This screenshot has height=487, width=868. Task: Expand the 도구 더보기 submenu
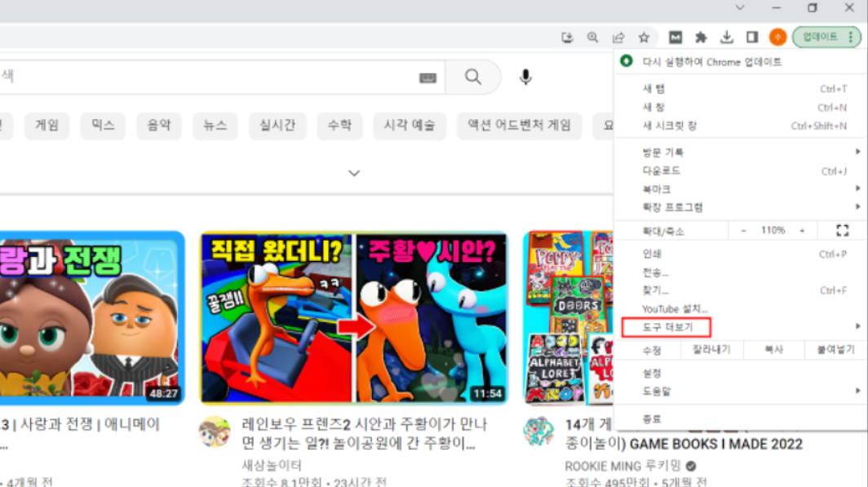[x=741, y=328]
